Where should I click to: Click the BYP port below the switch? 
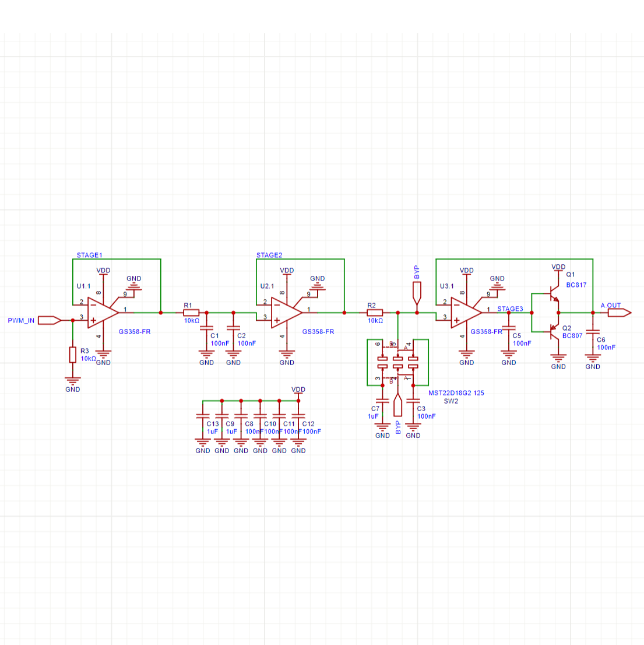[398, 405]
